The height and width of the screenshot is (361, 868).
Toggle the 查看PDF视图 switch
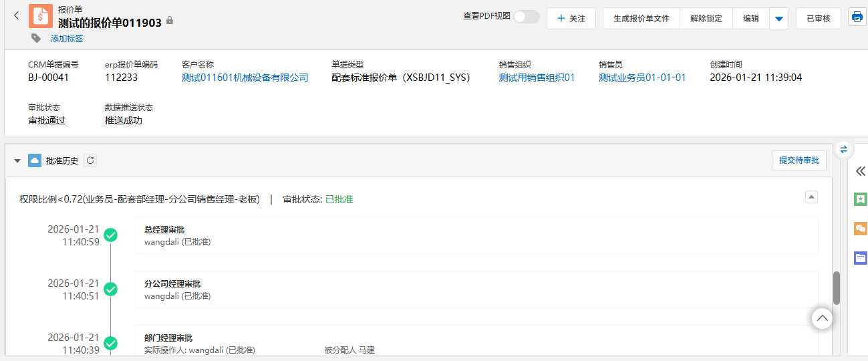[526, 17]
